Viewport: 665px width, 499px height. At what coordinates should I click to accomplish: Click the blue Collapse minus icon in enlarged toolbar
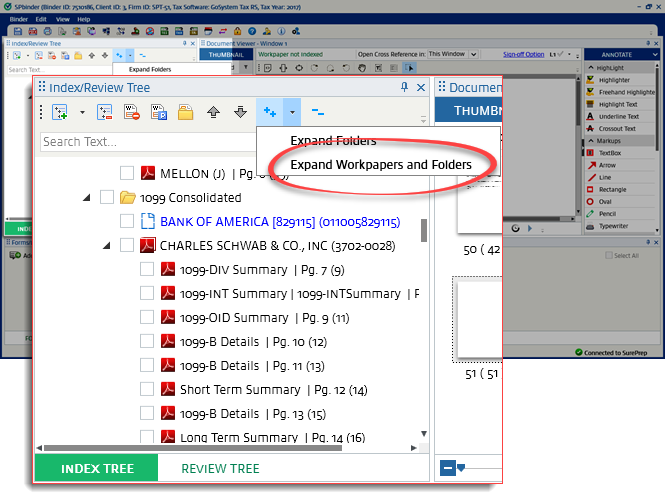(x=318, y=112)
